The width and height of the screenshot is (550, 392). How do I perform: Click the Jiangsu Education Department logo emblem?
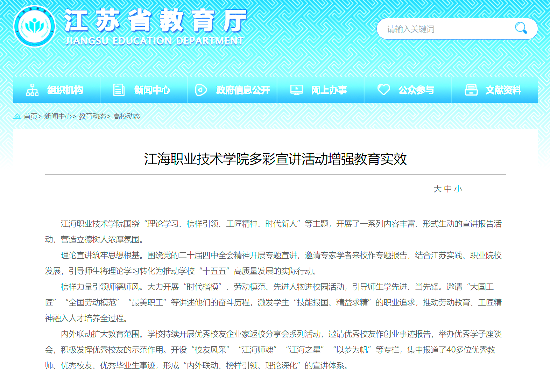(34, 27)
